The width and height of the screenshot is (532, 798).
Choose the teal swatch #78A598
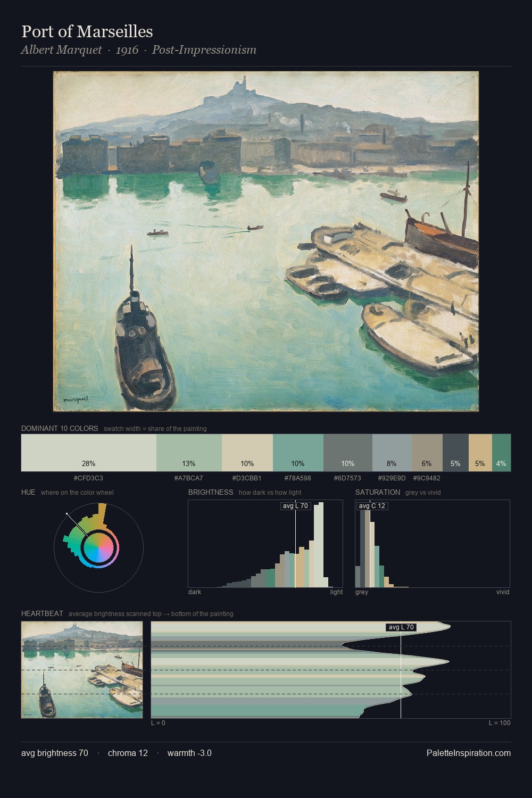point(298,453)
